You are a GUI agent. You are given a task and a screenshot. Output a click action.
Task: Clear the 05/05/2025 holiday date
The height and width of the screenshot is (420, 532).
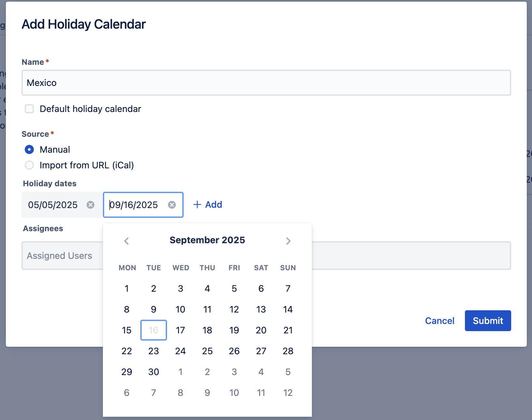(x=91, y=205)
